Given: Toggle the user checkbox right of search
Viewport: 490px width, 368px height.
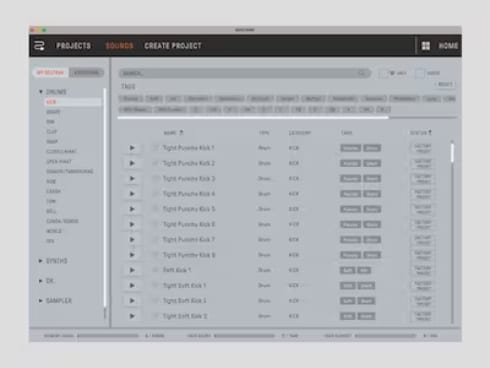Looking at the screenshot, I should pos(420,73).
